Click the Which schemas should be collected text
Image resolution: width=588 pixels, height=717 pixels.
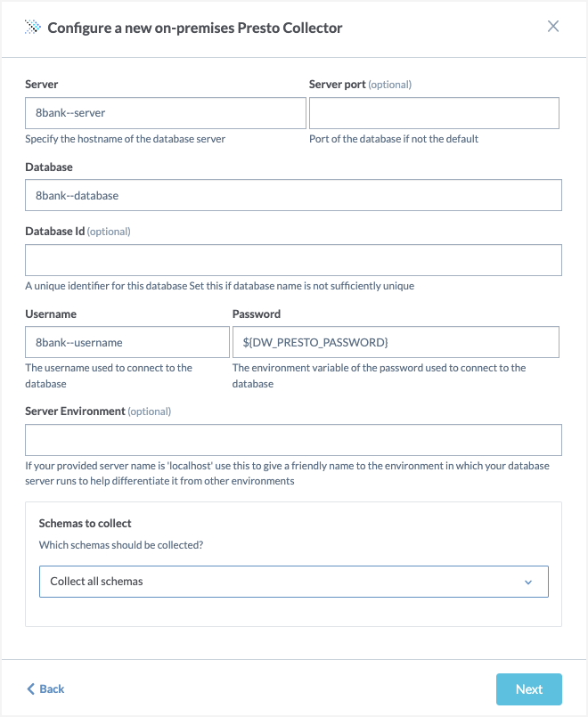pos(121,545)
